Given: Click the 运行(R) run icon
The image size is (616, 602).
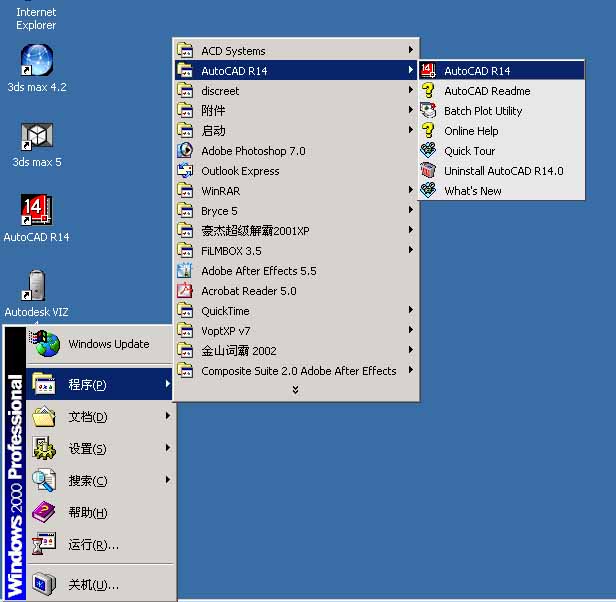Looking at the screenshot, I should pos(44,544).
